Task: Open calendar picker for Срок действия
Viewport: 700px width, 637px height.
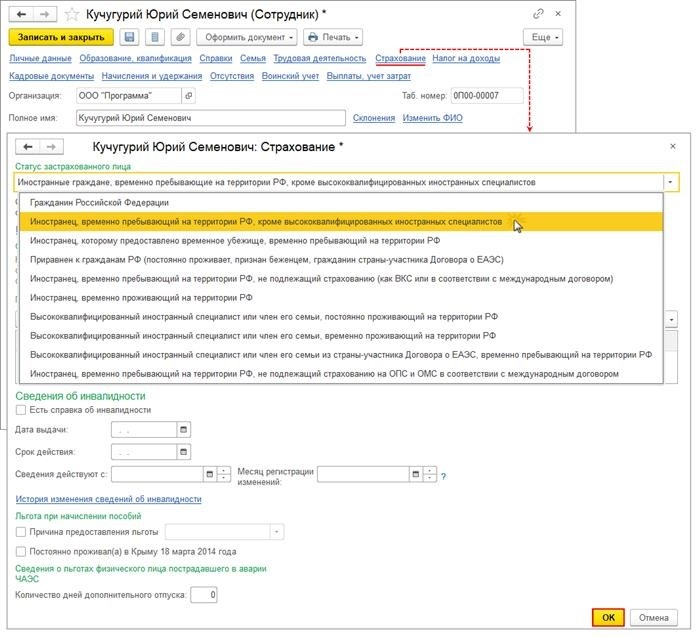Action: tap(183, 452)
